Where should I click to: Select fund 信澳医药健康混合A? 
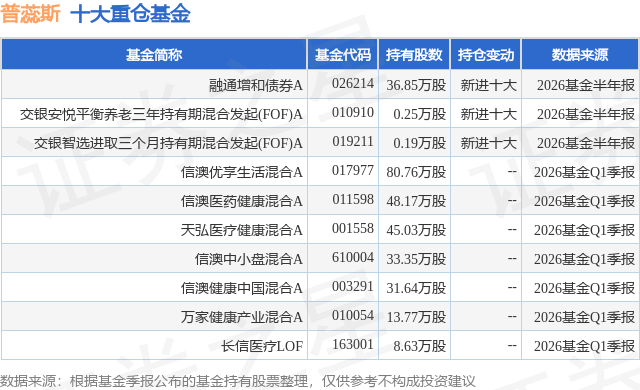pos(242,201)
